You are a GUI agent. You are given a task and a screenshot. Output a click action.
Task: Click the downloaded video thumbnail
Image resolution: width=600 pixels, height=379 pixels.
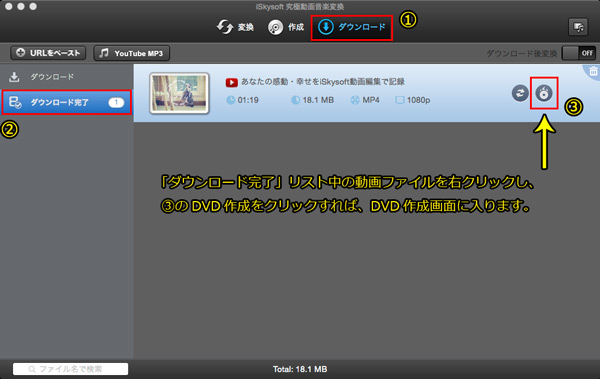click(x=179, y=93)
